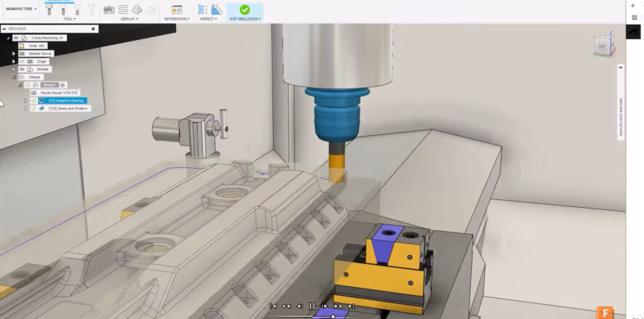This screenshot has width=644, height=319.
Task: Collapse the BROWSER panel with the minus icon
Action: [4, 29]
